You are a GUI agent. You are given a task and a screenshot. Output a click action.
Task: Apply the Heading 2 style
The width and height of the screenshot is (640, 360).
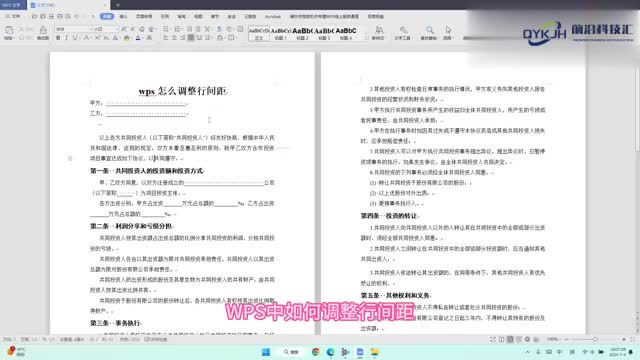[x=302, y=33]
